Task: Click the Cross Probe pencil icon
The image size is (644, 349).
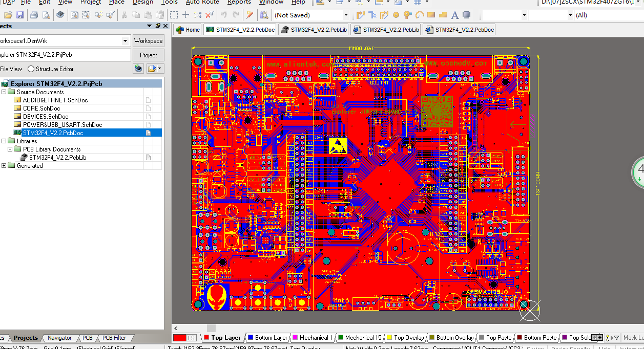Action: (x=250, y=15)
